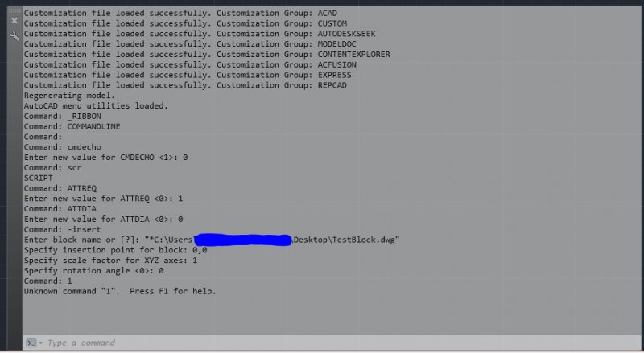Click the 'Command: COMMANDLINE' line
Viewport: 644px width, 353px height.
tap(72, 126)
